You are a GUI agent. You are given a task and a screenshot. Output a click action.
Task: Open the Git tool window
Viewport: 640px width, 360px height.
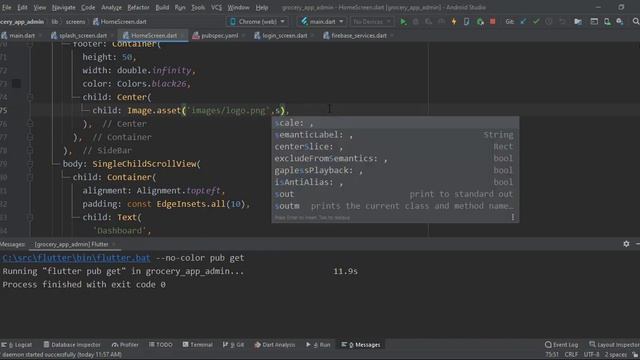233,345
